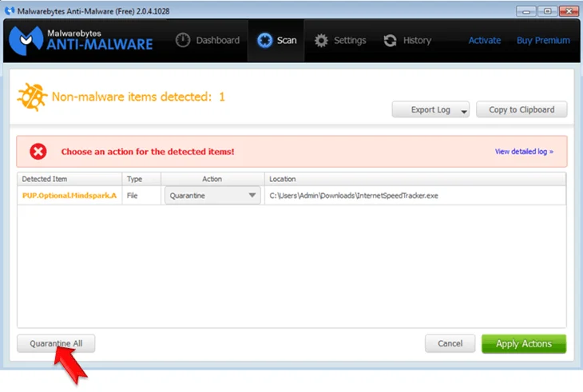Click the red X warning icon

coord(38,152)
